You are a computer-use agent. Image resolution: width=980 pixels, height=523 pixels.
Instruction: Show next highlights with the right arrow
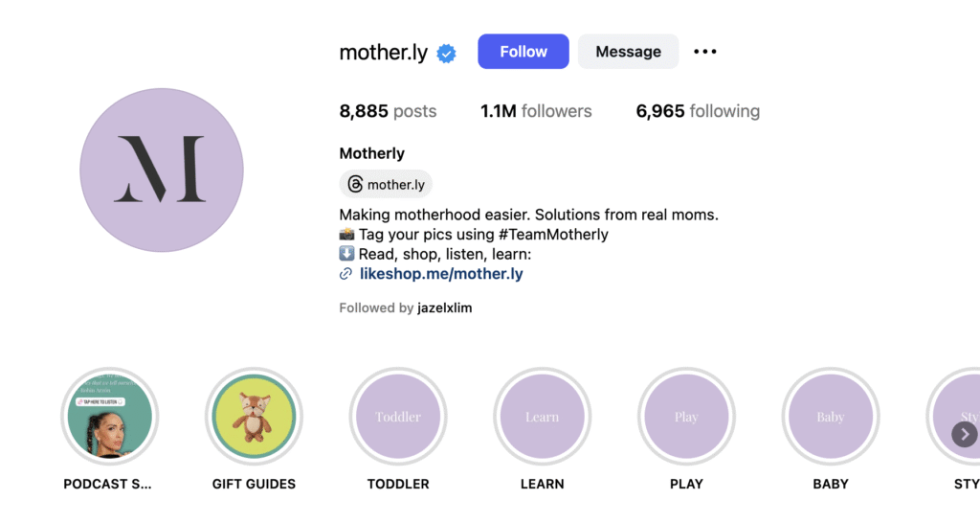(965, 434)
